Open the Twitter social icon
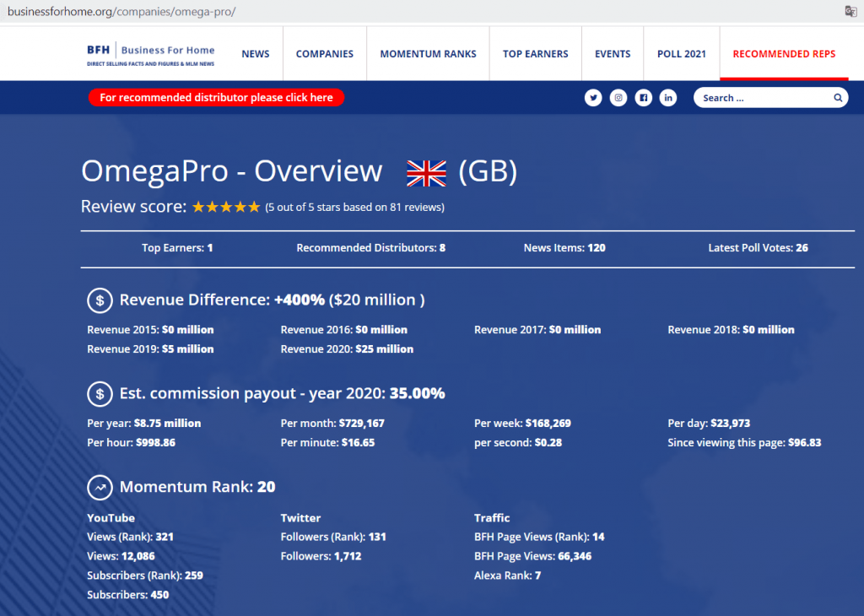Screen dimensions: 864x616 coord(593,98)
